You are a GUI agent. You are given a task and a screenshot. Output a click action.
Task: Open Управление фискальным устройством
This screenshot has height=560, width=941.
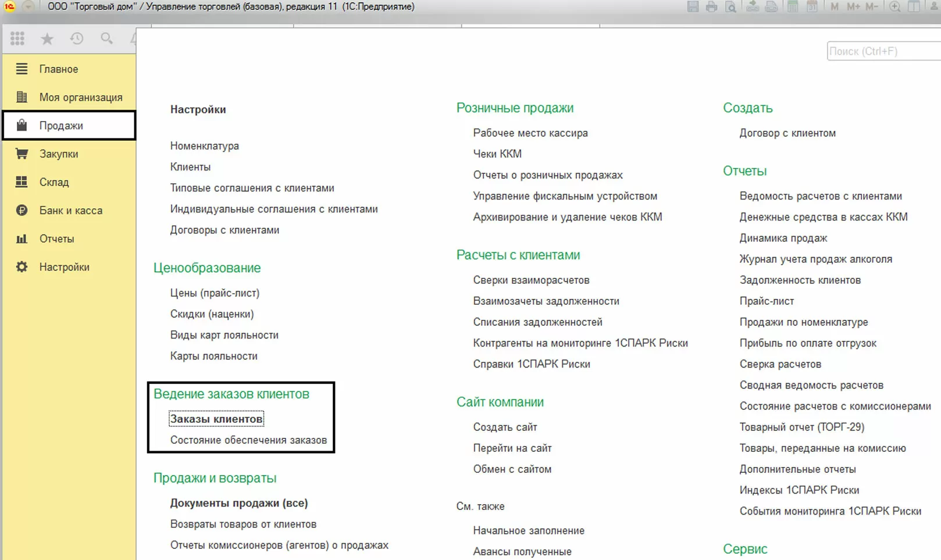(x=565, y=196)
